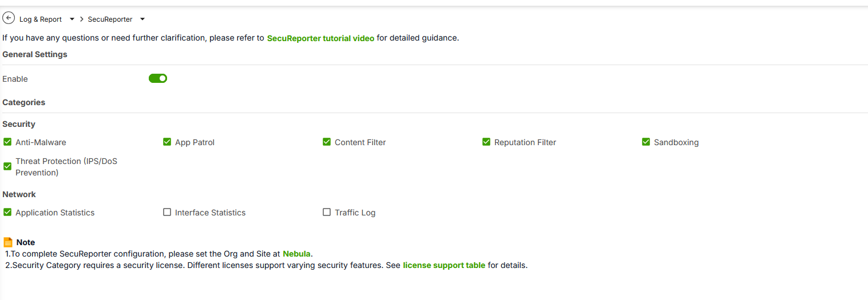Disable the Reputation Filter category

(486, 142)
